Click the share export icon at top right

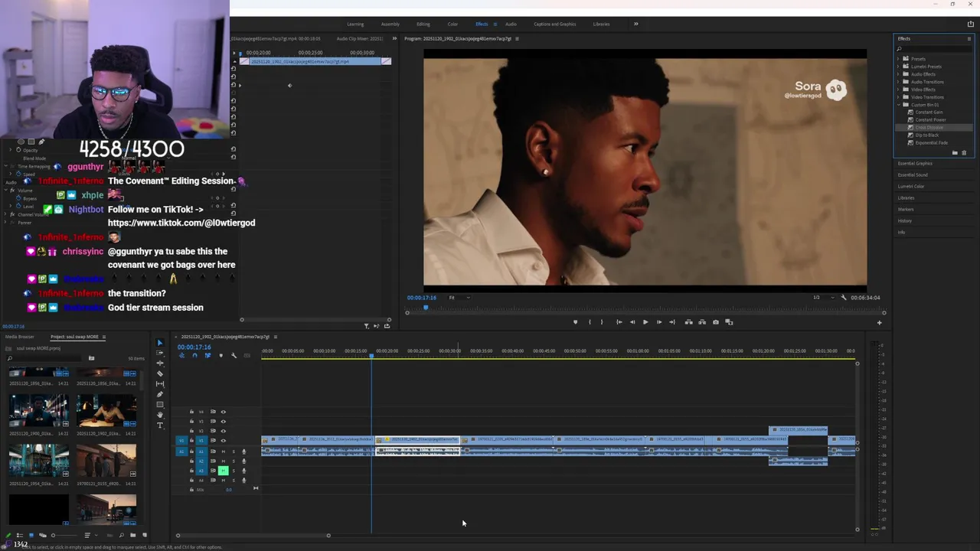pos(970,24)
